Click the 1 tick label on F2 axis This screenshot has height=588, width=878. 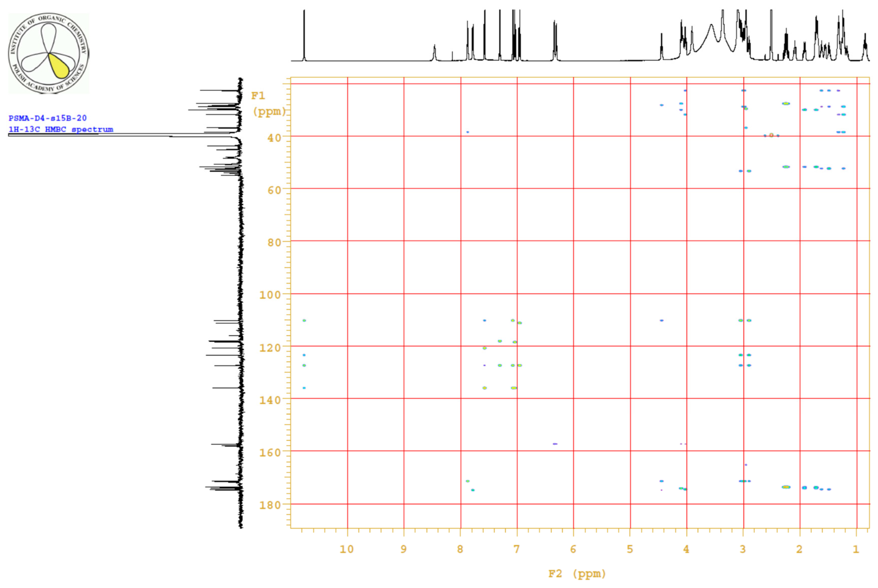tap(856, 549)
